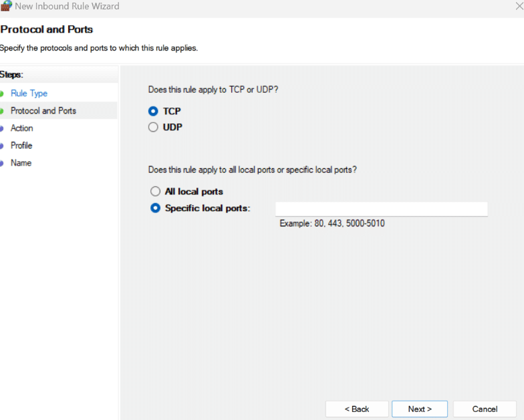Choose the Specific local ports option
This screenshot has height=420, width=524.
[x=155, y=208]
